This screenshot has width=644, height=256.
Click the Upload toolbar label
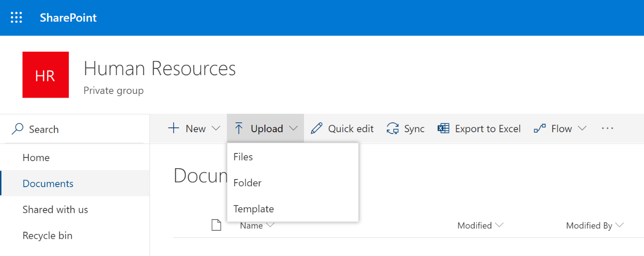(267, 129)
